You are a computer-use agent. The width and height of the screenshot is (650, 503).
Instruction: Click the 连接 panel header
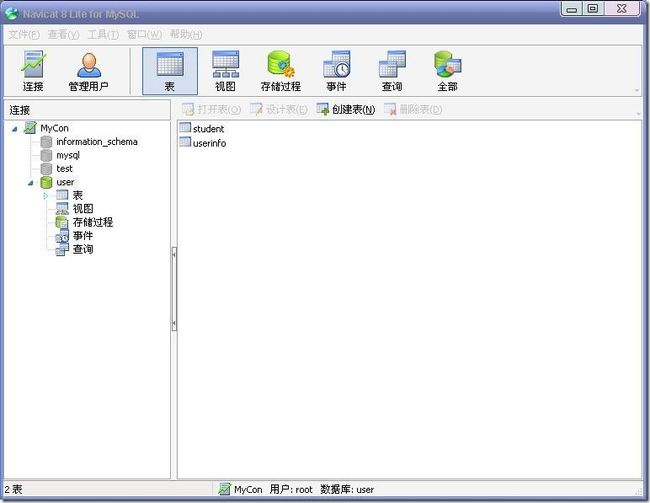click(87, 110)
